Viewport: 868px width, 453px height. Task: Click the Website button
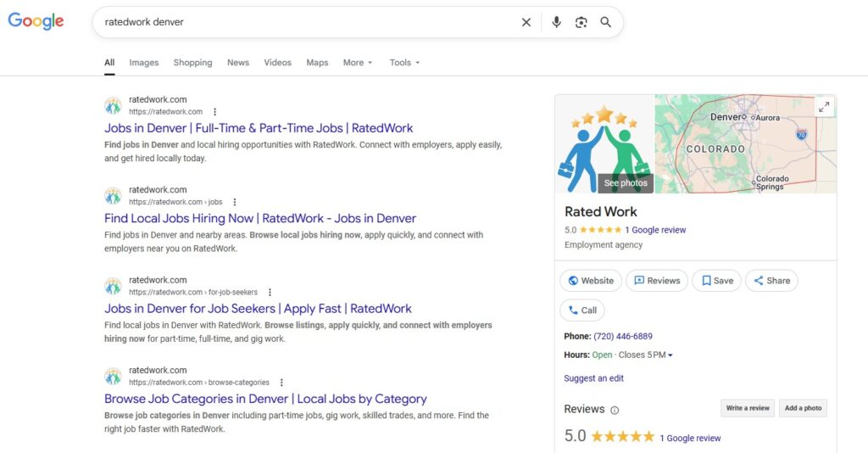pos(591,281)
